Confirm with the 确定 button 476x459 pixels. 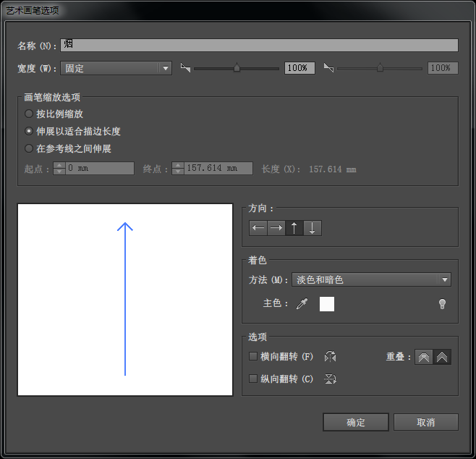(356, 422)
